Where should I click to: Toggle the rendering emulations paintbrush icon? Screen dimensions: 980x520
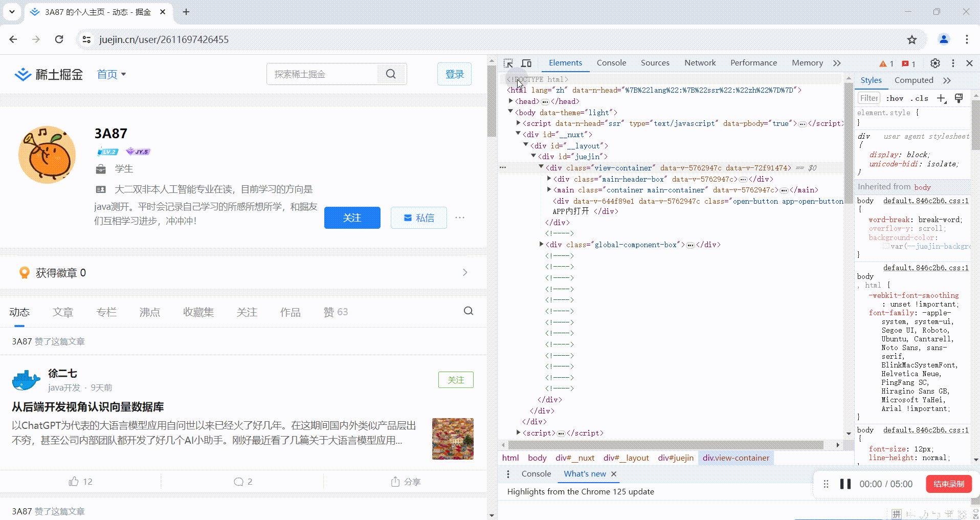click(959, 98)
